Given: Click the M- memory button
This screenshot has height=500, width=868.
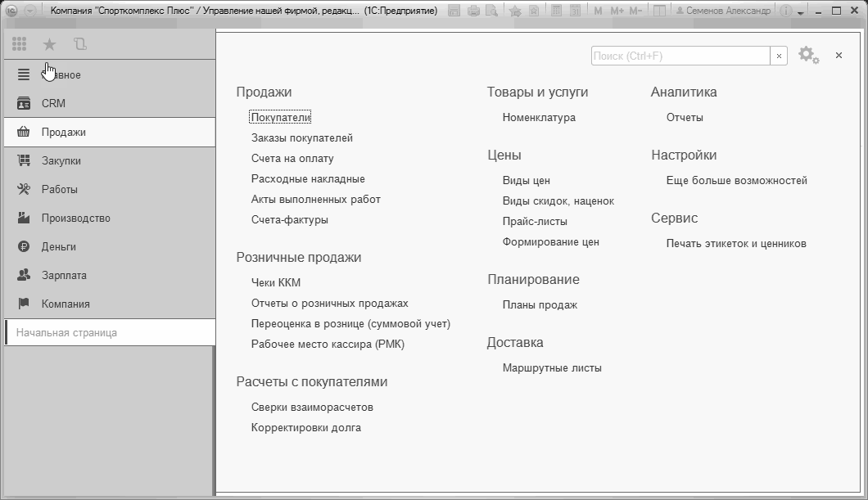Looking at the screenshot, I should click(636, 11).
